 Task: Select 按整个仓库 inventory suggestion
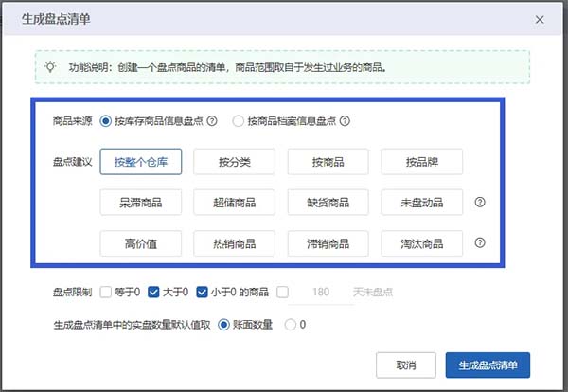point(140,162)
